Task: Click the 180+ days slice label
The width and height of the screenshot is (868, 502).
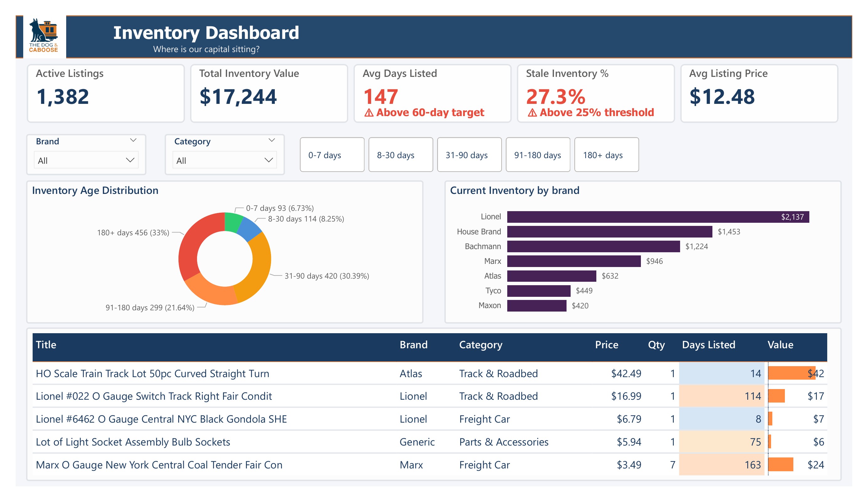Action: point(133,232)
